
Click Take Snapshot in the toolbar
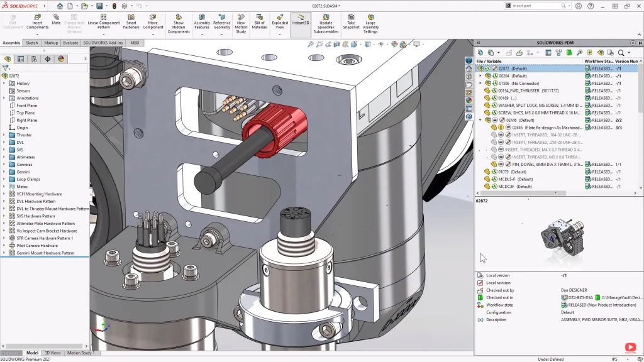coord(351,21)
